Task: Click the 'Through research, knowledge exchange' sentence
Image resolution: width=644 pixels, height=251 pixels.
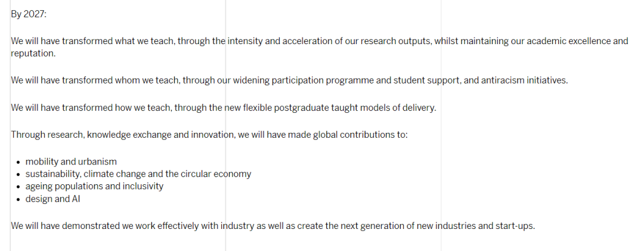Action: (209, 135)
